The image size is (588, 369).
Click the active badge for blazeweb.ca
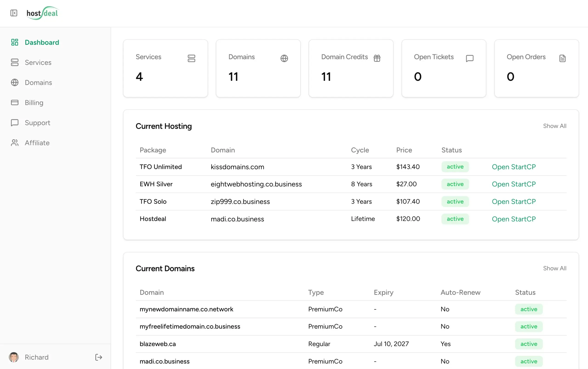(x=529, y=344)
